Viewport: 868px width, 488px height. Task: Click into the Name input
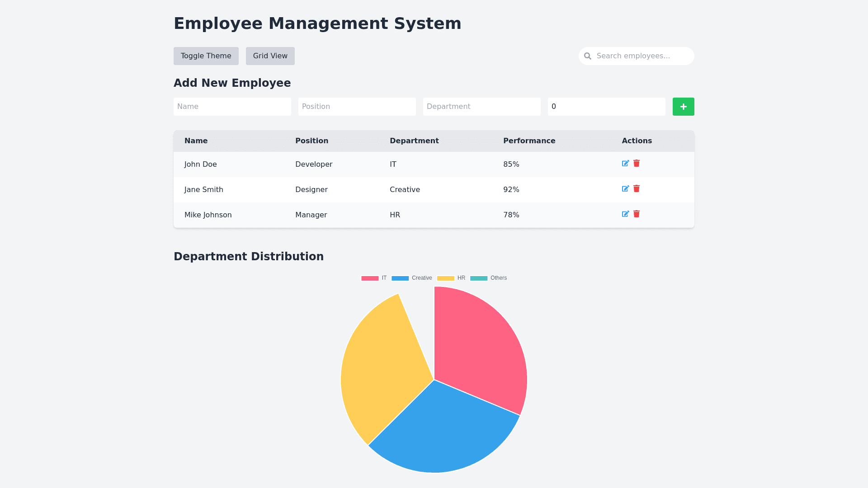(x=232, y=107)
